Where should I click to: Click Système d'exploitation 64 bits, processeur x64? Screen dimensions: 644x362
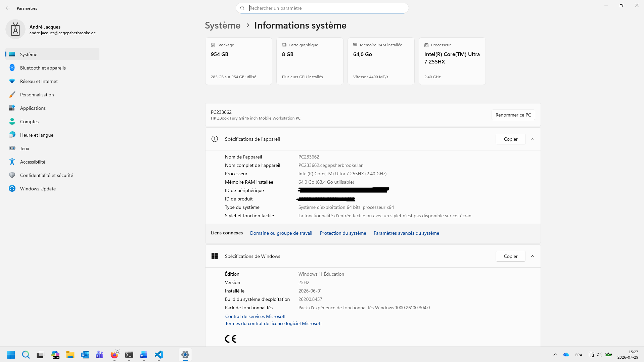346,207
